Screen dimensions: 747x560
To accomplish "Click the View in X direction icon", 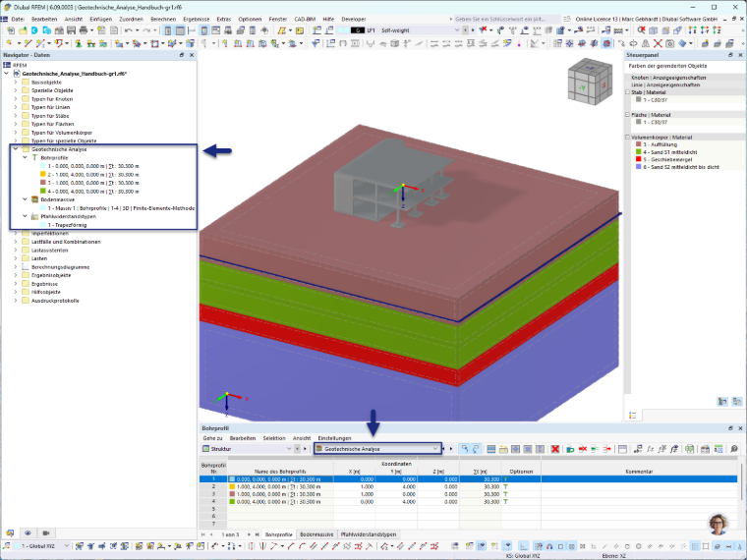I will coord(693,30).
